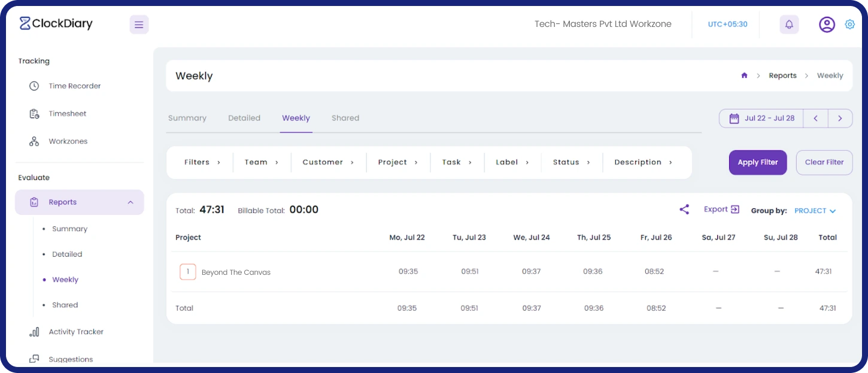868x373 pixels.
Task: Click the ClockDiary logo
Action: click(56, 24)
